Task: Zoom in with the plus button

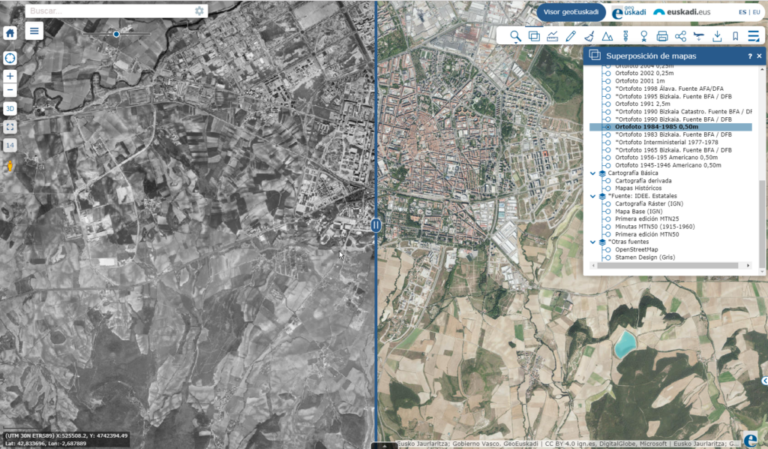Action: 10,76
